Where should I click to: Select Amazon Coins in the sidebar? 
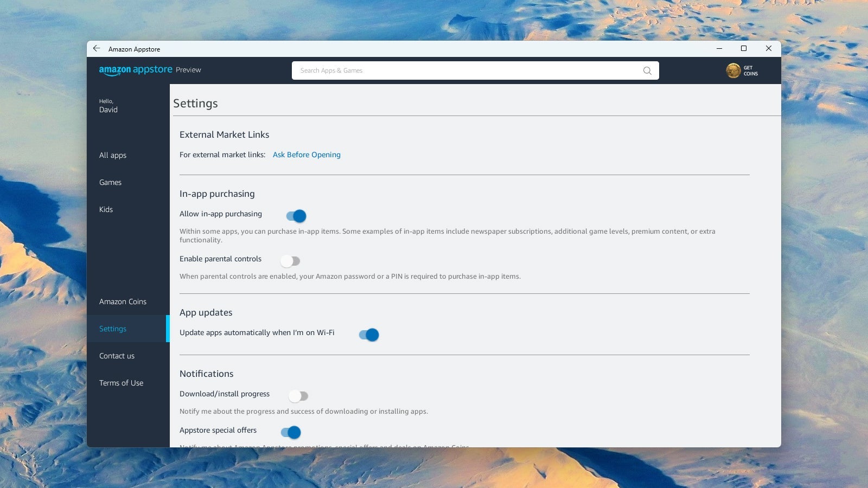(x=123, y=301)
